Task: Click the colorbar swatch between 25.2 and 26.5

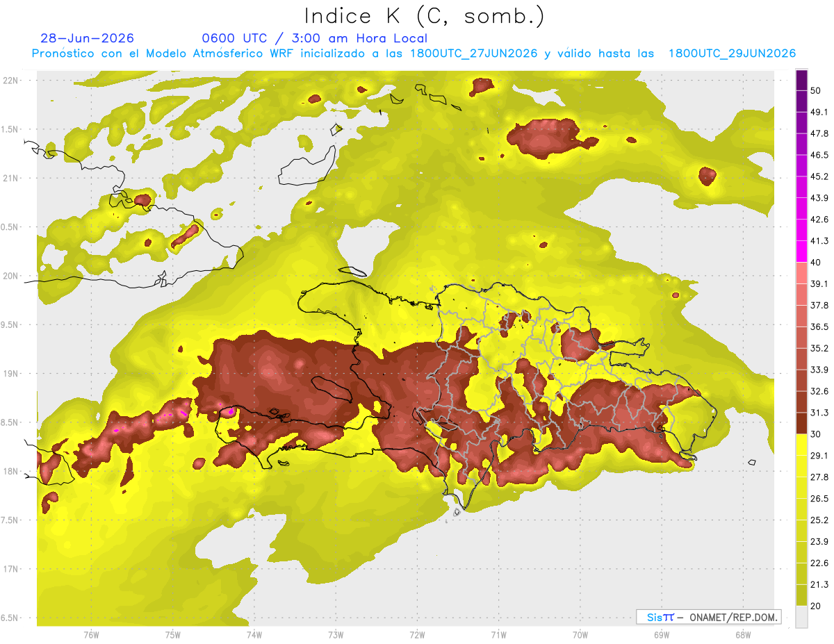Action: click(801, 509)
